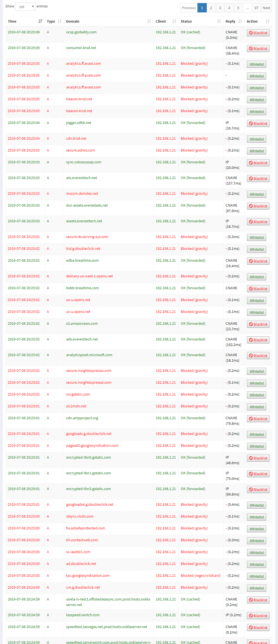This screenshot has width=278, height=644.
Task: Blacklist encrypted-tbn3.gstatic.com
Action: coord(258,489)
